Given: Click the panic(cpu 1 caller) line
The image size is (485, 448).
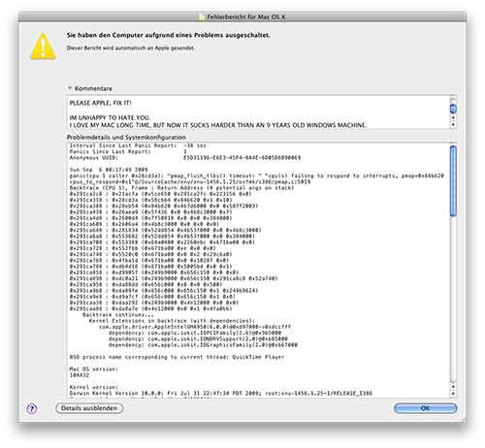Looking at the screenshot, I should 257,176.
